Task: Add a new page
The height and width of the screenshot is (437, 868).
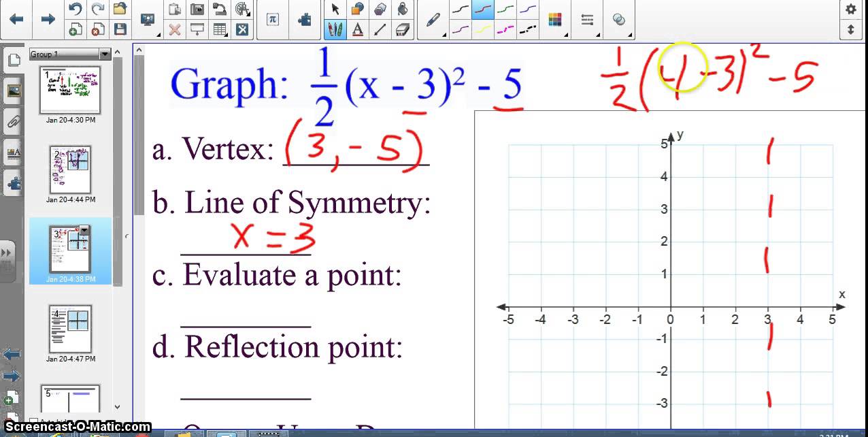Action: 76,29
